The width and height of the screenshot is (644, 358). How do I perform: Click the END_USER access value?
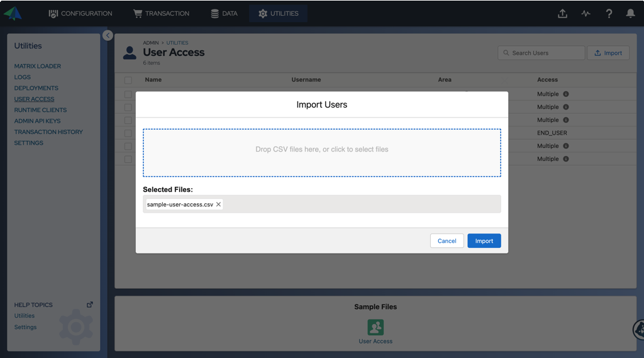coord(552,133)
